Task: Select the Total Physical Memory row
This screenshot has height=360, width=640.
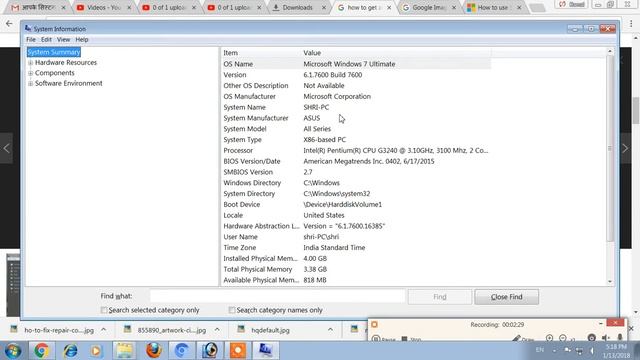Action: (356, 269)
